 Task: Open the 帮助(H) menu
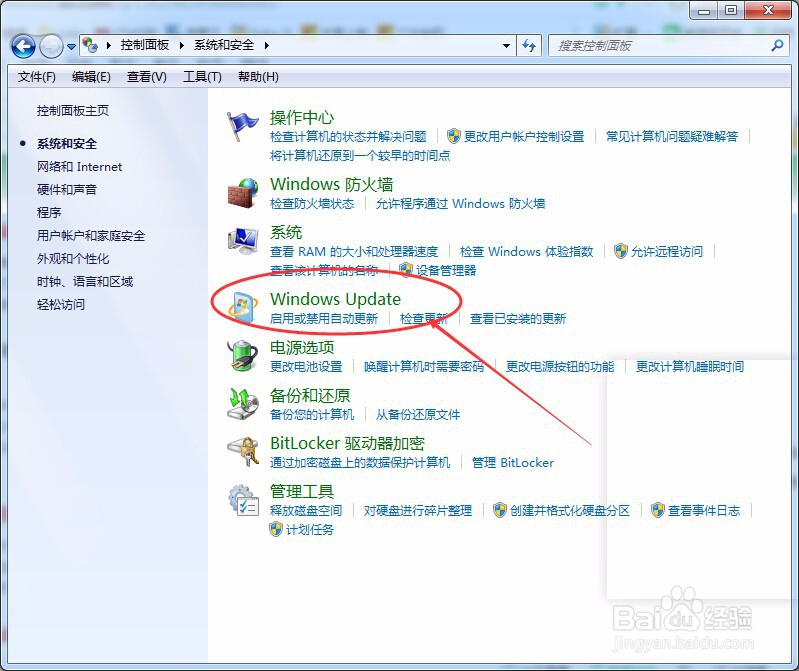(258, 77)
